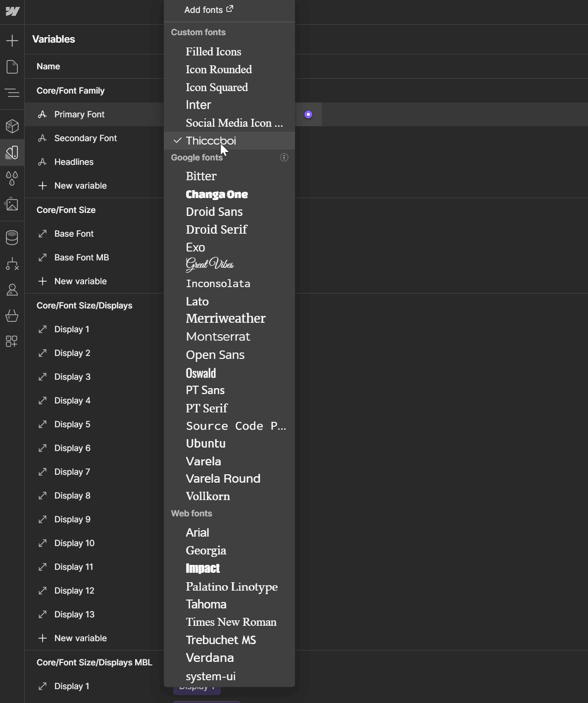Image resolution: width=588 pixels, height=703 pixels.
Task: Open the Apps panel
Action: [12, 342]
